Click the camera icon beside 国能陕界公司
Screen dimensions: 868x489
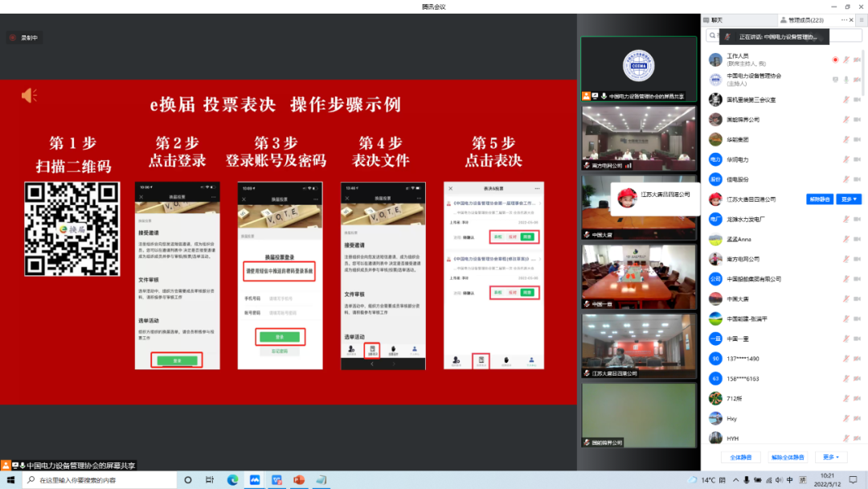click(857, 119)
